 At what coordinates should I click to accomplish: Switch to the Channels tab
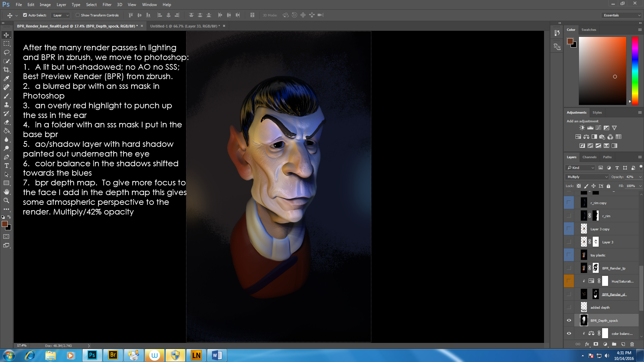coord(589,157)
